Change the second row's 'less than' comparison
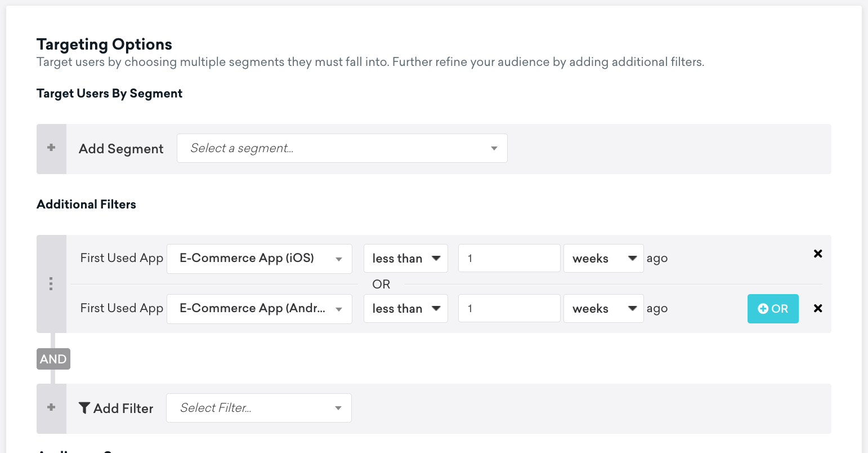Viewport: 868px width, 453px height. tap(405, 309)
